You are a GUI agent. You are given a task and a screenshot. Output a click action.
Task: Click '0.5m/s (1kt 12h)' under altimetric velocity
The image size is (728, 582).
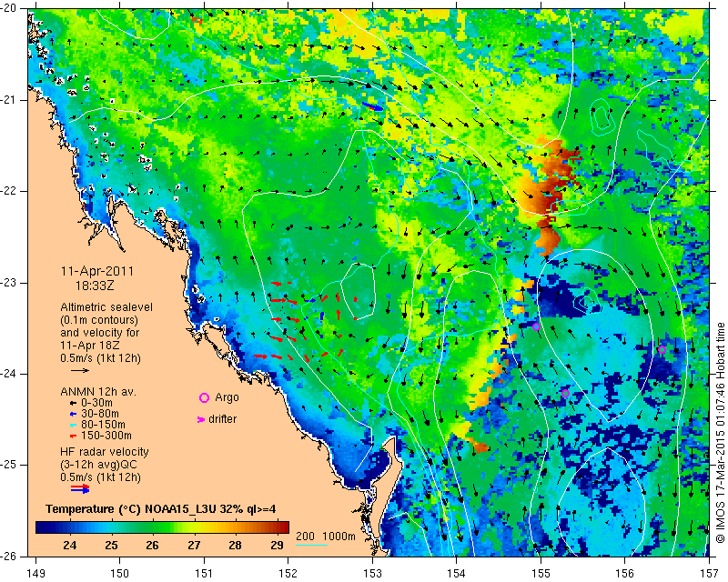[100, 357]
